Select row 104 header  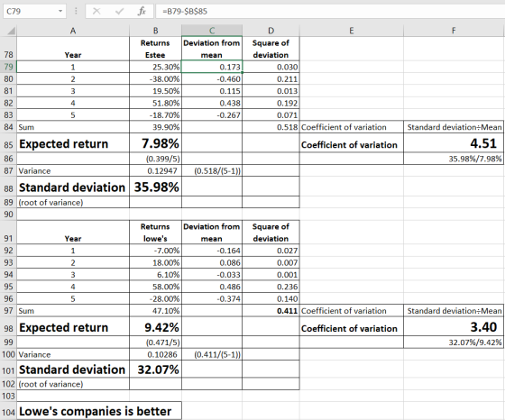pos(8,412)
